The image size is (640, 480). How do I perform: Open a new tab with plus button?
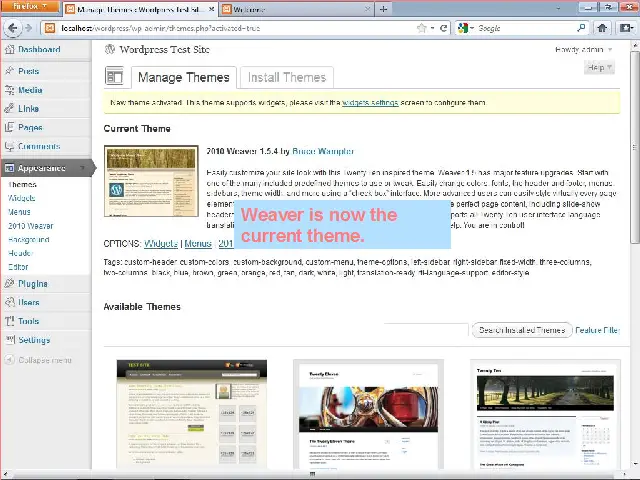tap(383, 9)
